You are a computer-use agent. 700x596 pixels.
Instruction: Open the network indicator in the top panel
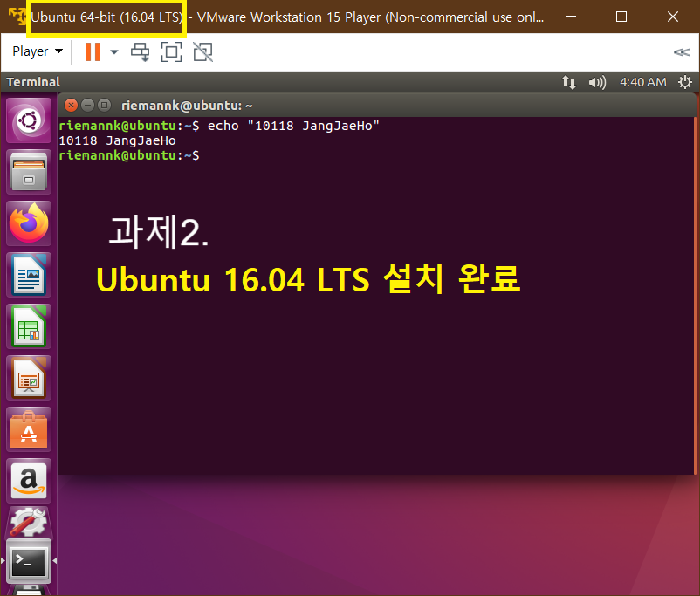[x=569, y=82]
